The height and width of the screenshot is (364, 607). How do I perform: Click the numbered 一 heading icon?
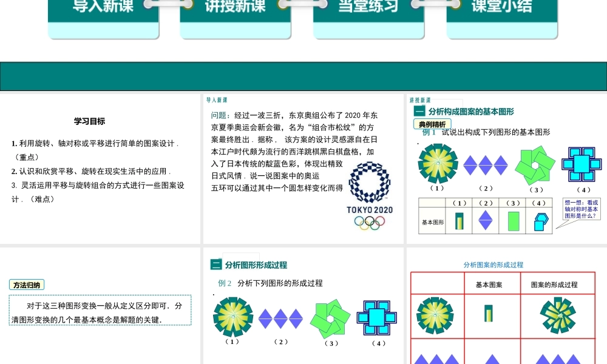[419, 112]
